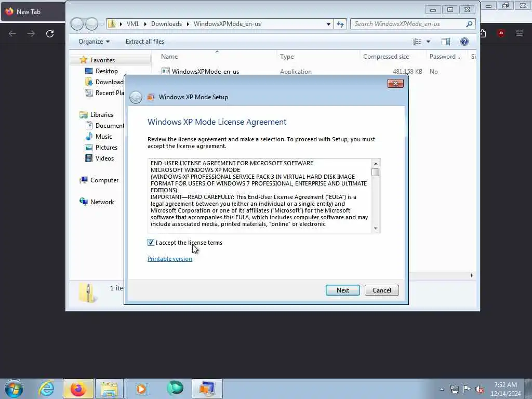Click Extract all files in Explorer toolbar
This screenshot has height=399, width=532.
pyautogui.click(x=145, y=42)
